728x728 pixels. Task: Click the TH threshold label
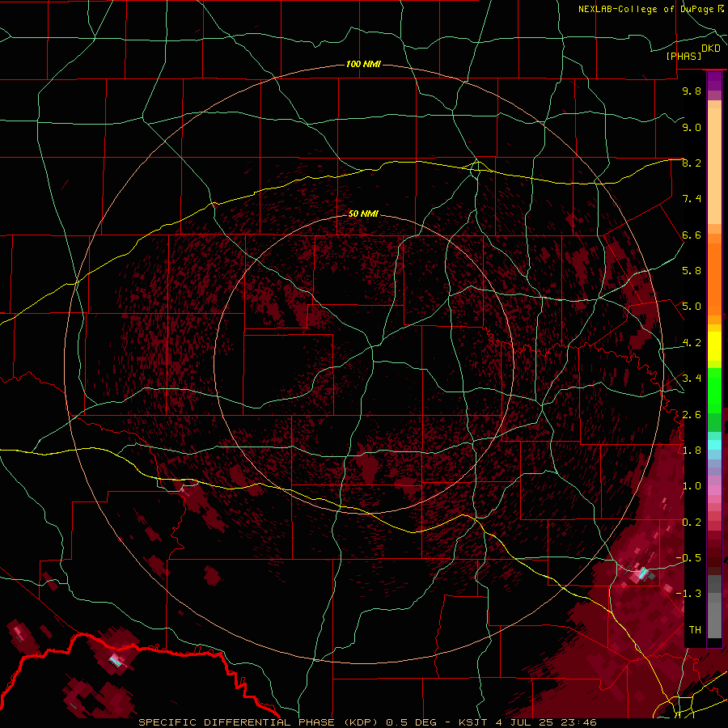pyautogui.click(x=695, y=630)
